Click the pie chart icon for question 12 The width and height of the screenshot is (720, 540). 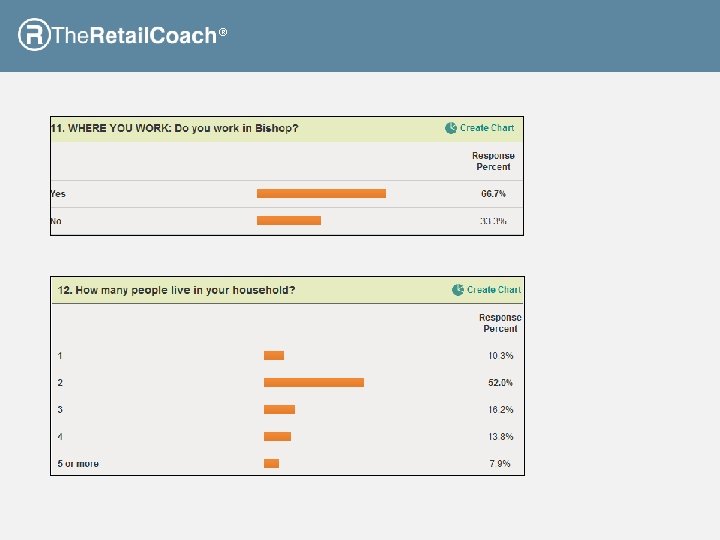pos(458,290)
